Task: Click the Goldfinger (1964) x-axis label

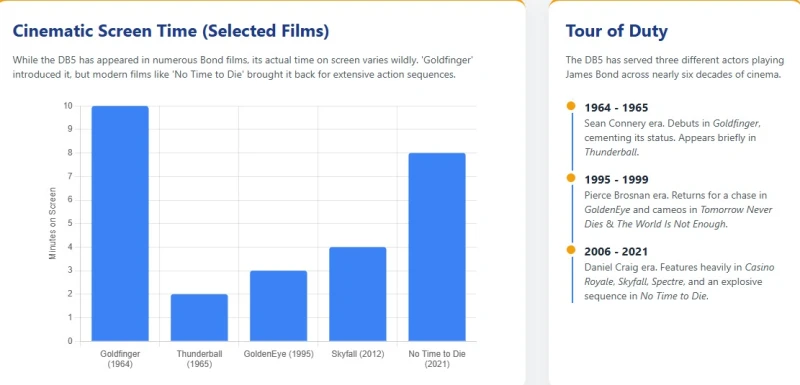Action: pos(120,358)
